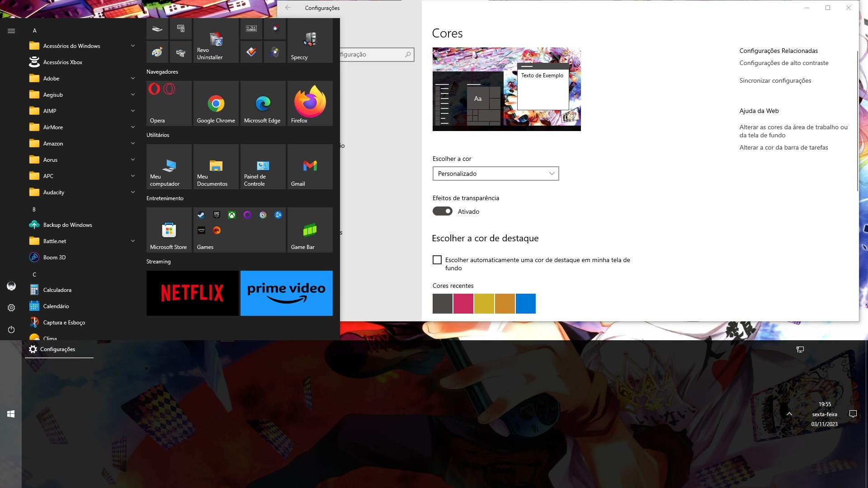The width and height of the screenshot is (868, 488).
Task: Launch Google Chrome tile
Action: point(216,103)
